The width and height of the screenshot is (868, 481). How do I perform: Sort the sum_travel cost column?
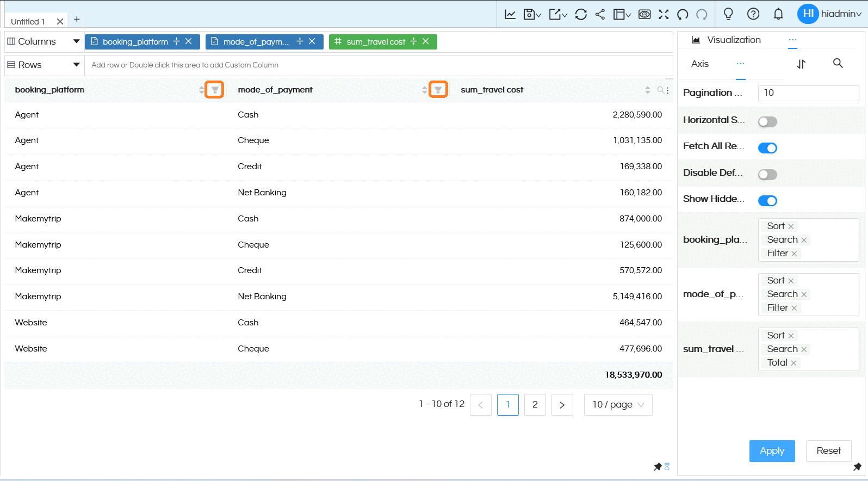647,90
